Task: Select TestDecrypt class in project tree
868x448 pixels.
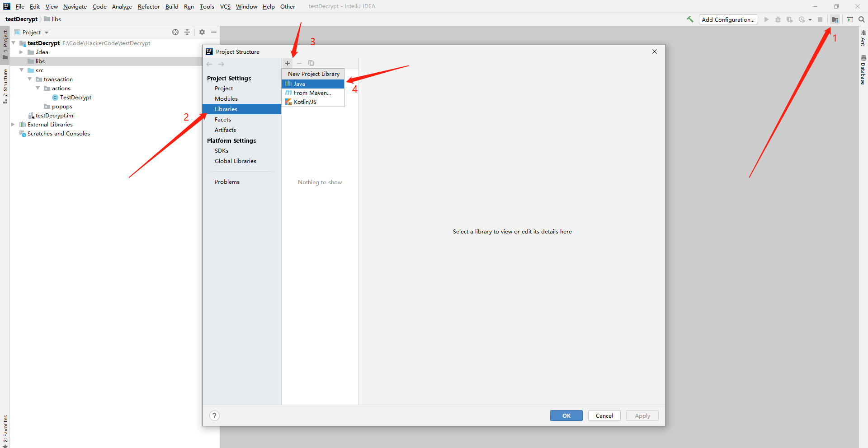Action: [75, 98]
